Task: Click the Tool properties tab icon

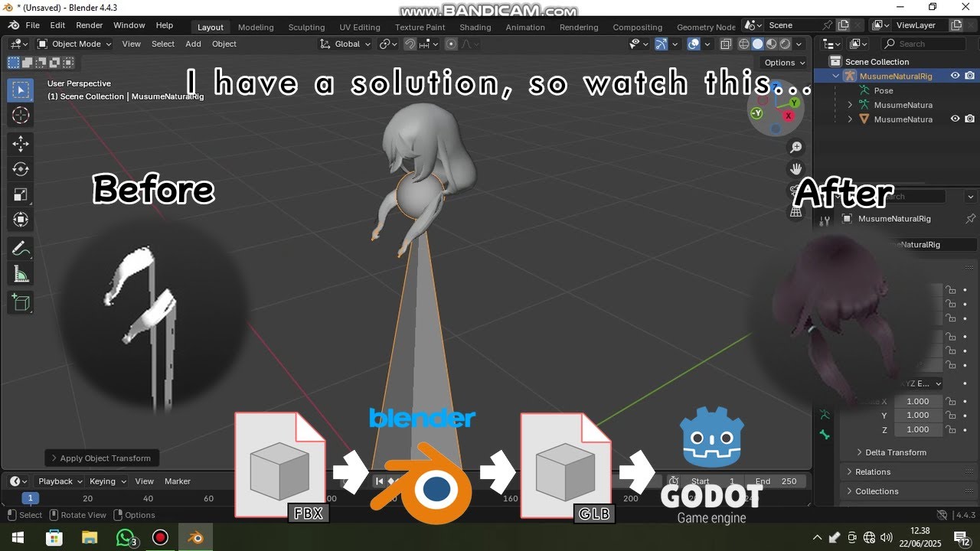Action: (825, 220)
